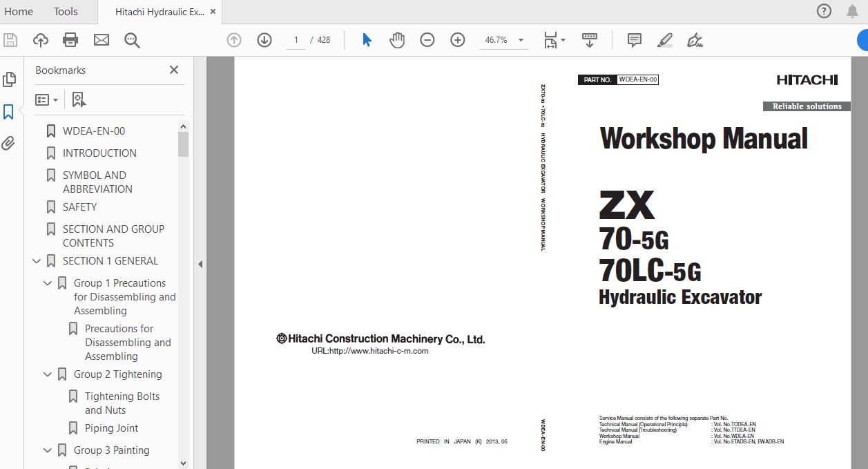Open SYMBOL AND ABBREVIATION bookmark
868x469 pixels.
tap(97, 182)
